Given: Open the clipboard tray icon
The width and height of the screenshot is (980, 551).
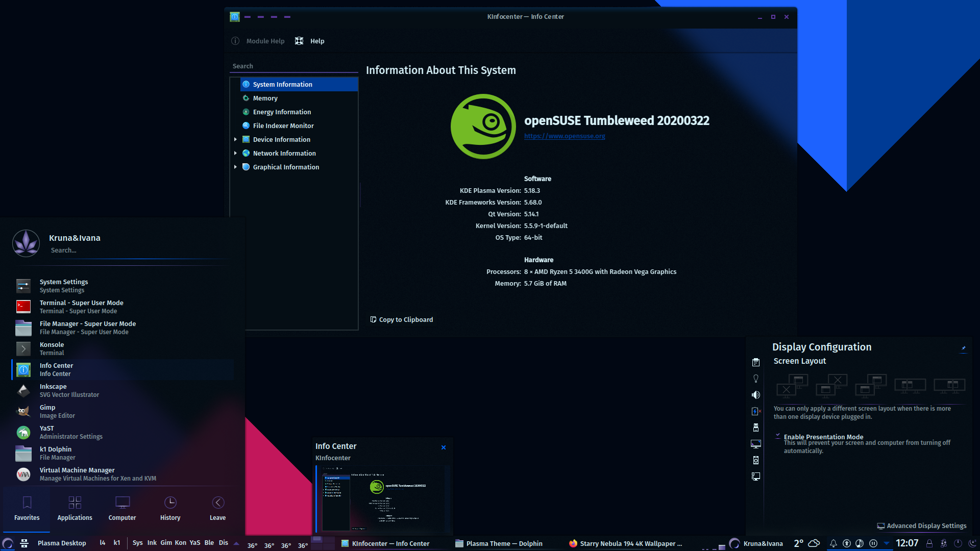Looking at the screenshot, I should coord(756,362).
